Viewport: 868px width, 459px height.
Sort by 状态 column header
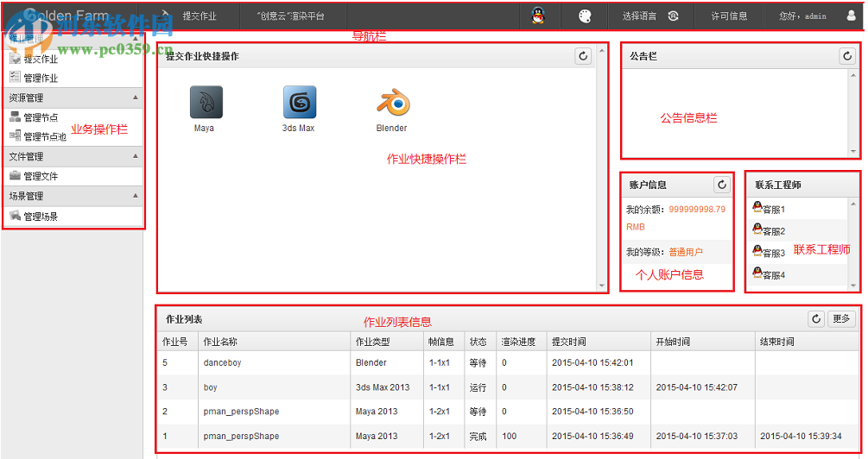point(480,342)
